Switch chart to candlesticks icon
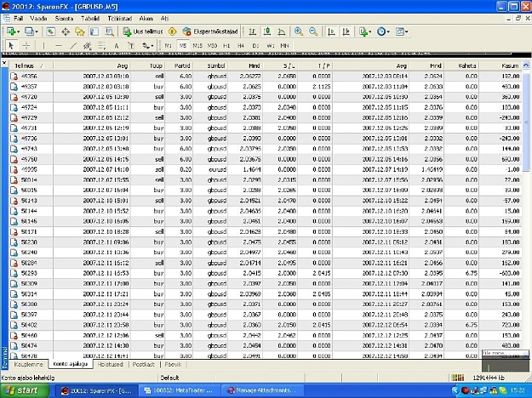 (267, 31)
